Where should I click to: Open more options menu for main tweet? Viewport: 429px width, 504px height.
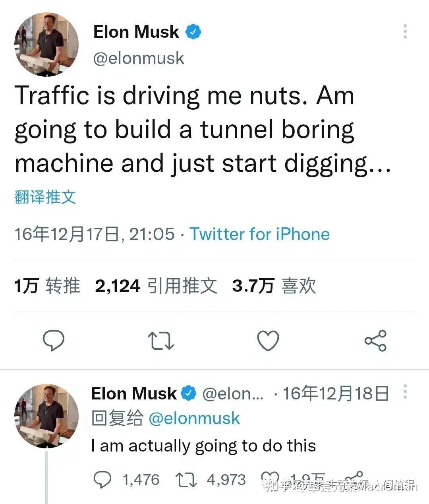[x=405, y=32]
